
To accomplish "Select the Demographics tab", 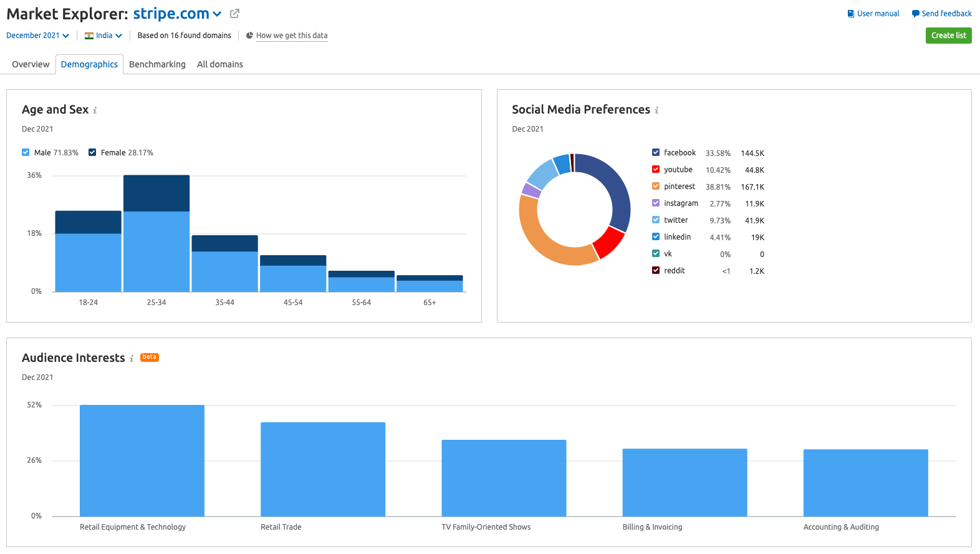I will [89, 64].
